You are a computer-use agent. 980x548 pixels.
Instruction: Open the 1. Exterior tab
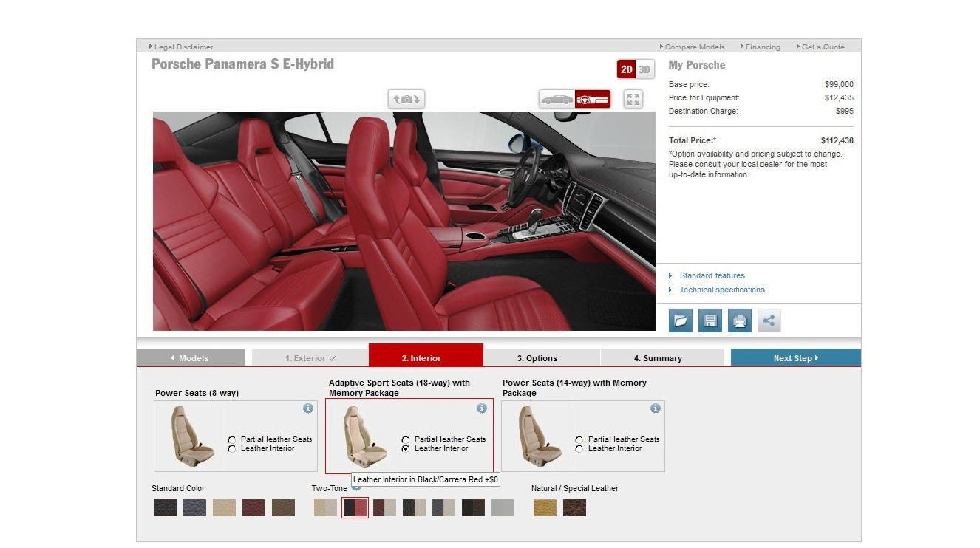pos(310,357)
